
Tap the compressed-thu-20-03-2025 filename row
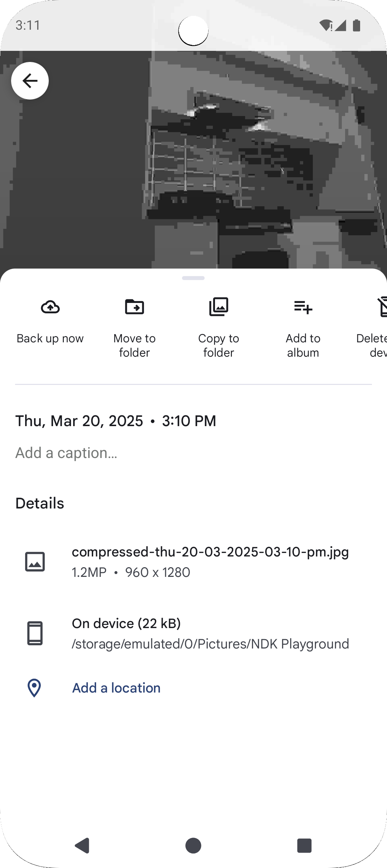coord(193,561)
